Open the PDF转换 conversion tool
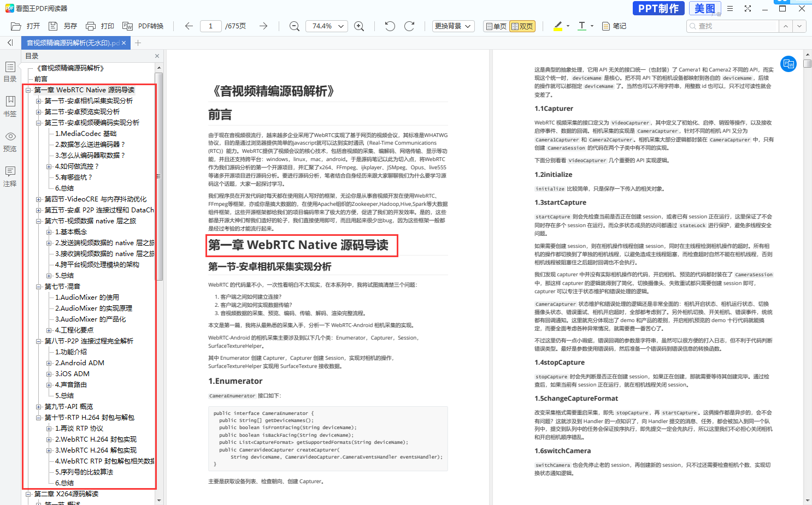The height and width of the screenshot is (505, 812). tap(143, 26)
